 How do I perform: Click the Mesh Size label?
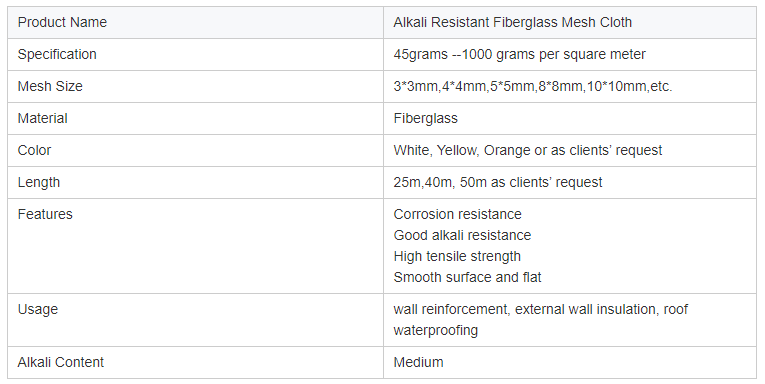point(50,86)
